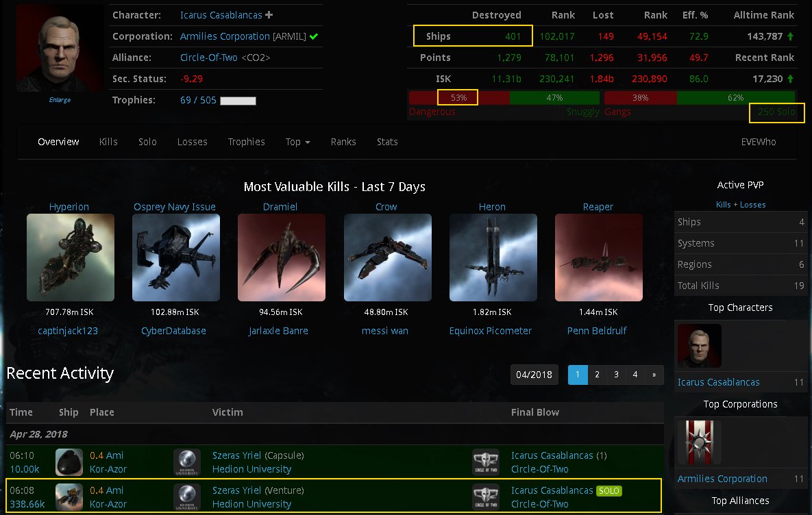Click the Armilies Corporation logo in sidebar

click(x=700, y=442)
